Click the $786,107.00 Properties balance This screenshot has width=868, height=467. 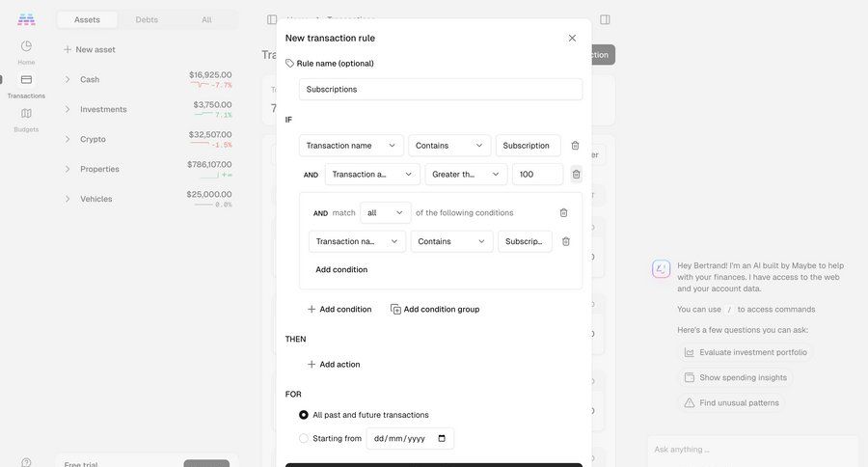[209, 164]
